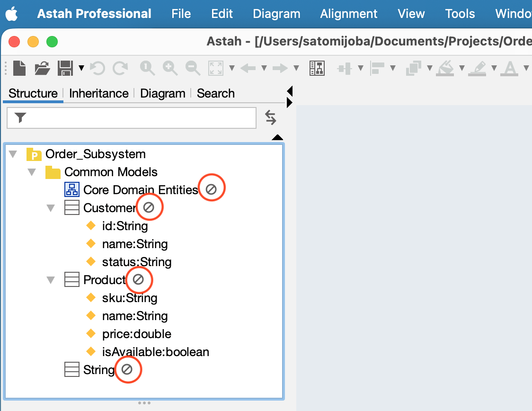Collapse the tree pane with the up triangle
This screenshot has height=411, width=532.
[277, 137]
